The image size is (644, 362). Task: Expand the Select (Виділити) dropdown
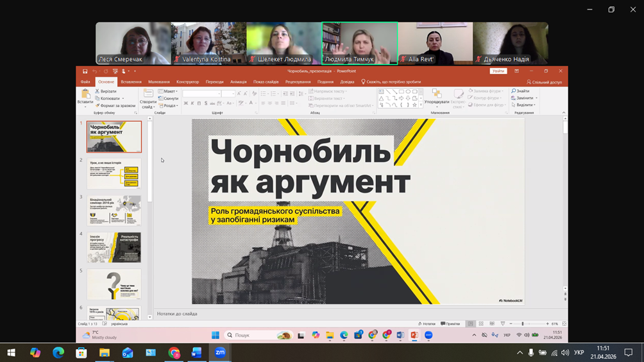tap(524, 105)
